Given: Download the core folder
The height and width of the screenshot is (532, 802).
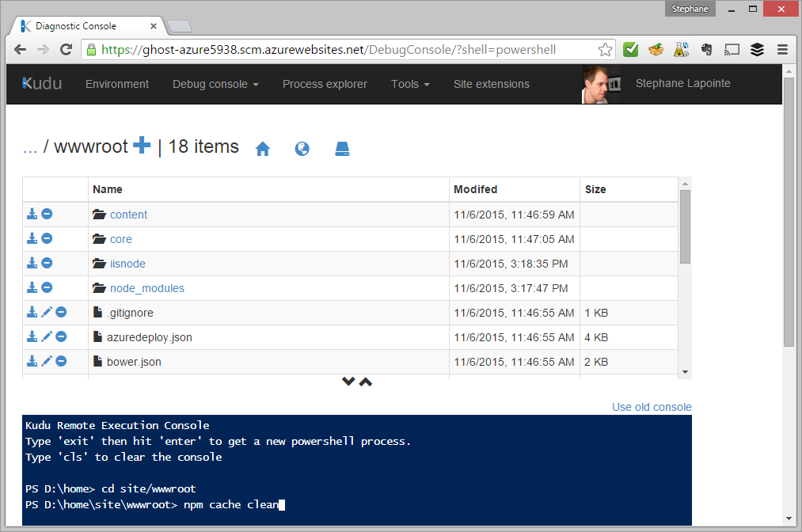Looking at the screenshot, I should tap(32, 238).
